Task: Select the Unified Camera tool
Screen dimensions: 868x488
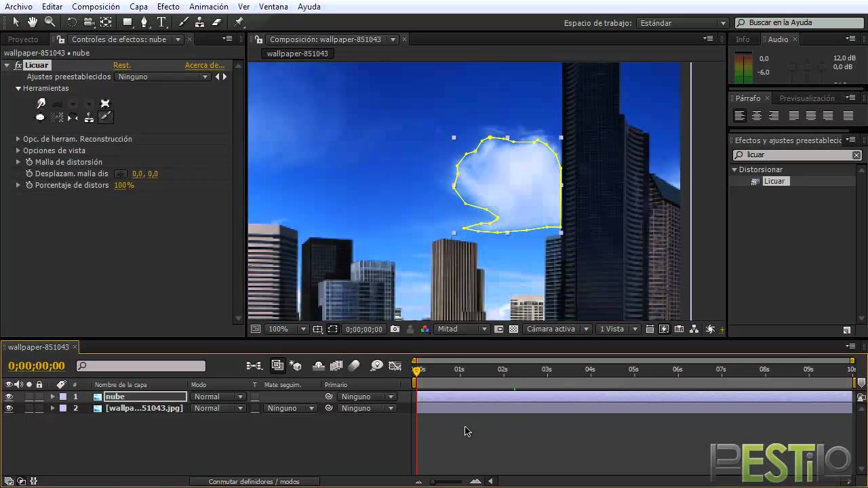Action: click(x=89, y=22)
